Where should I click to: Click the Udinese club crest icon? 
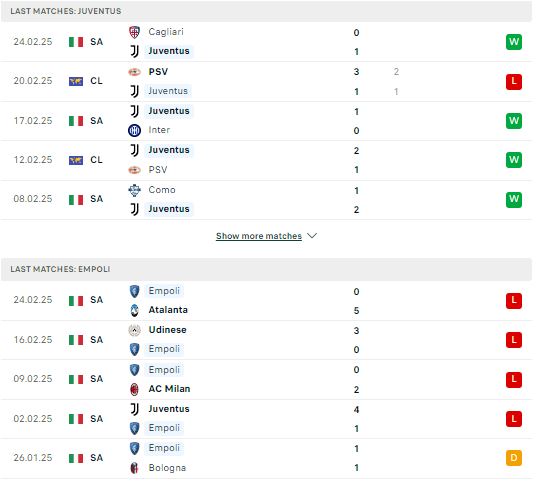[135, 331]
